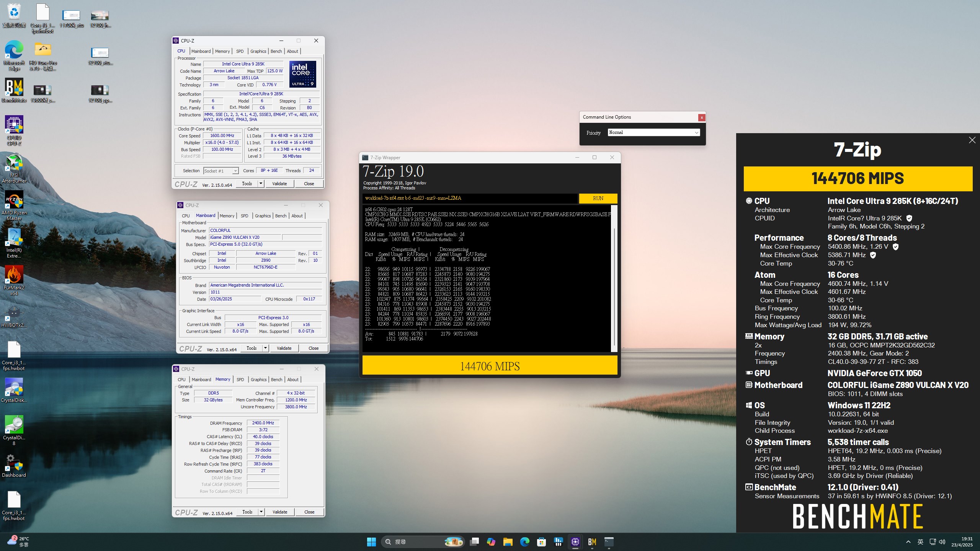Open Microsoft Edge desktop shortcut
The height and width of the screenshot is (551, 980).
coord(14,56)
